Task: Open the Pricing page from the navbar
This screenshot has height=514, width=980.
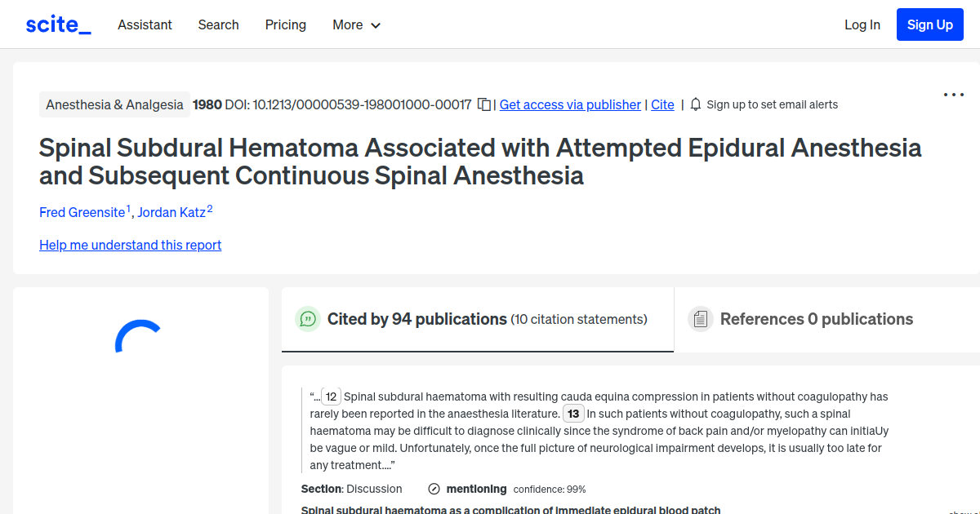Action: pos(285,24)
